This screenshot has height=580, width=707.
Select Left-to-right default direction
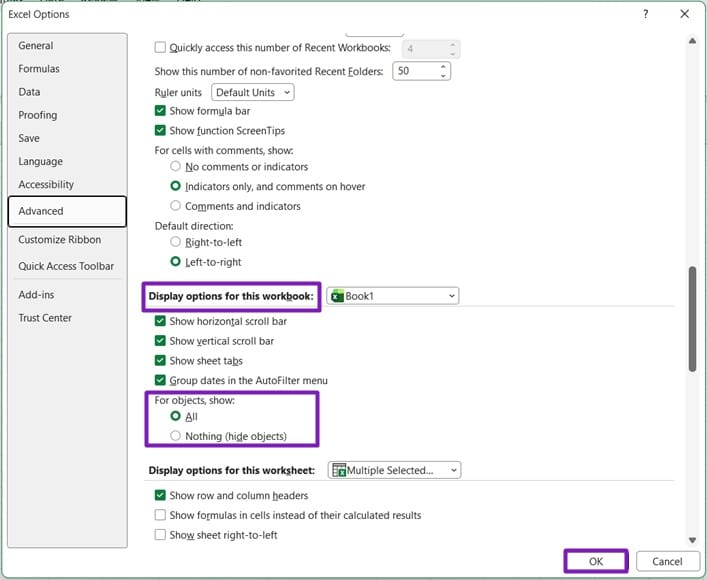coord(175,262)
